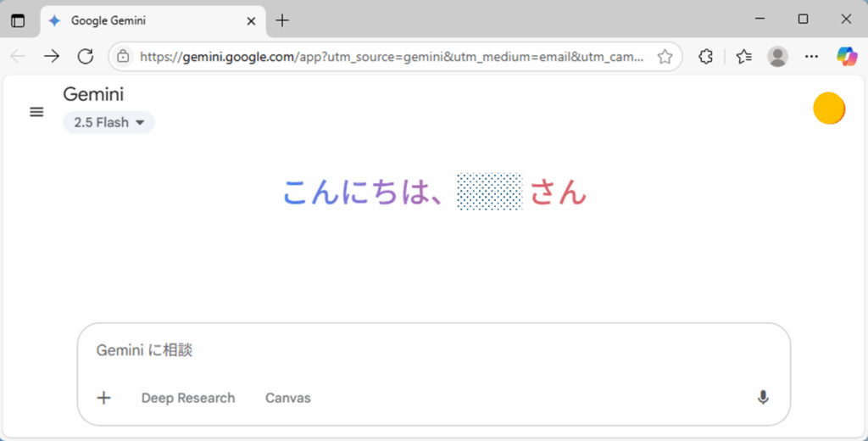Click the Gemini title text
This screenshot has width=868, height=441.
pos(93,94)
